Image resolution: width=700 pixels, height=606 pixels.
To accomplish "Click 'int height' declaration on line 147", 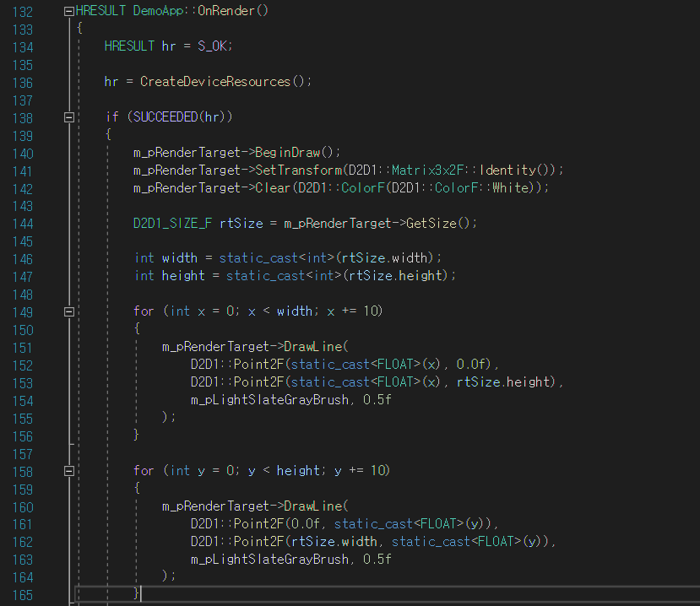I will (170, 276).
